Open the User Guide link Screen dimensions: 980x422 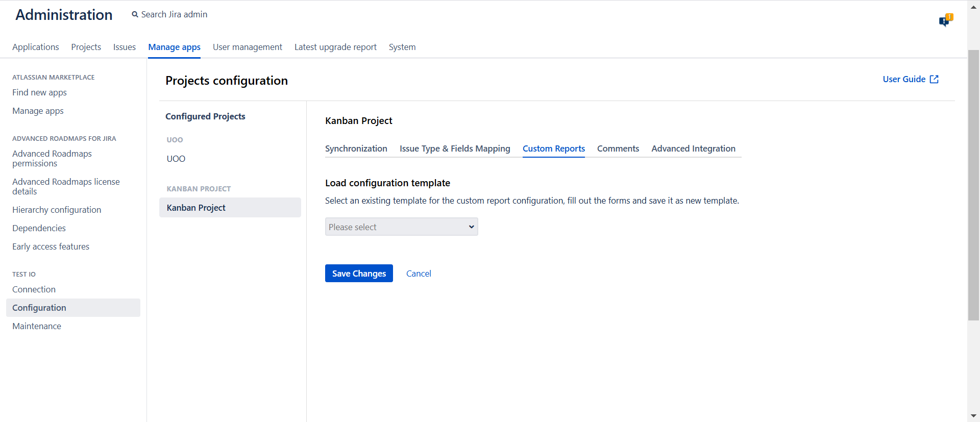tap(904, 79)
